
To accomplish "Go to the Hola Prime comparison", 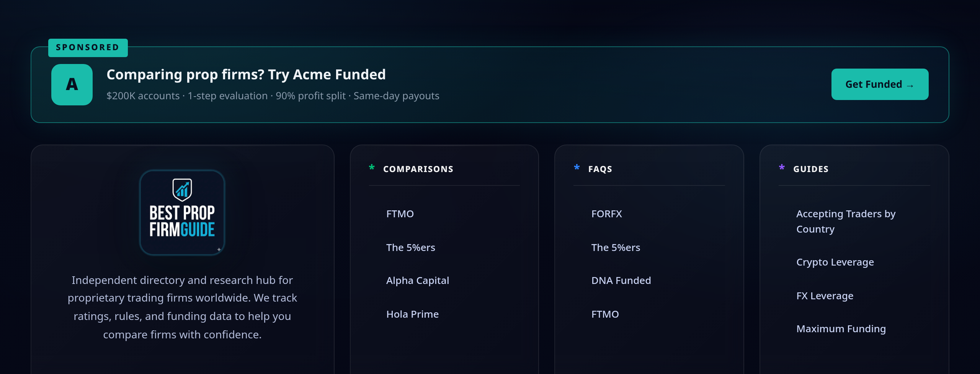I will [x=412, y=314].
